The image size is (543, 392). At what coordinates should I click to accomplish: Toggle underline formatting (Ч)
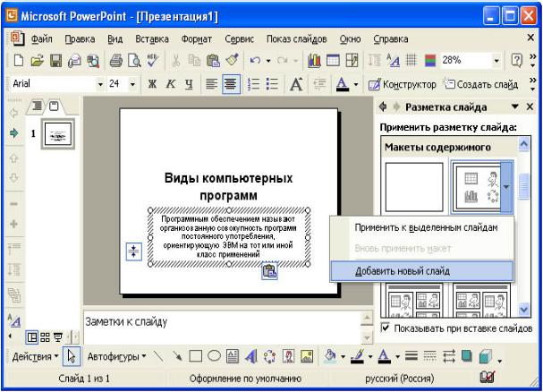click(x=189, y=84)
